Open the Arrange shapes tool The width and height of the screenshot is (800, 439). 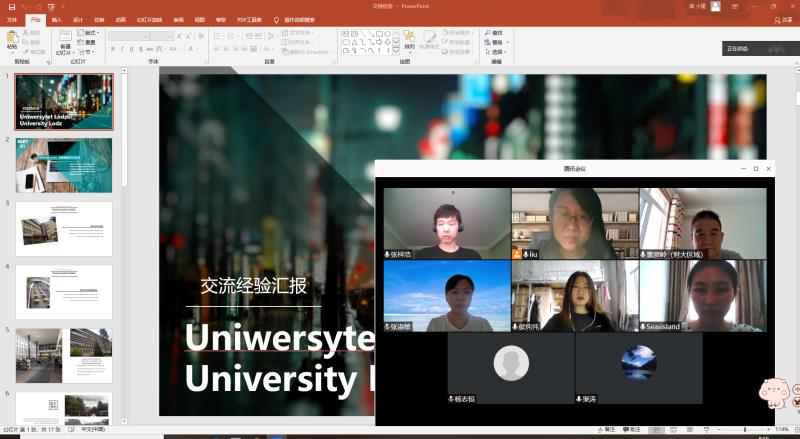click(x=409, y=38)
